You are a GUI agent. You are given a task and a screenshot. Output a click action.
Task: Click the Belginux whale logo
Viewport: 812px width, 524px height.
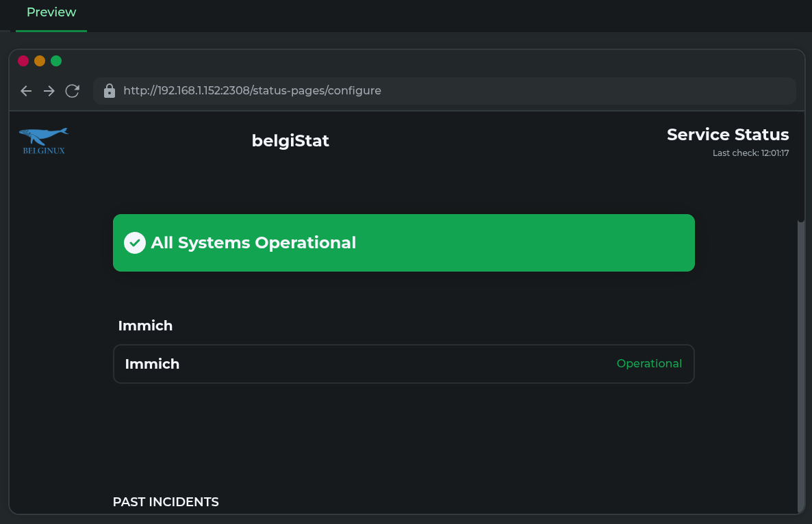click(44, 141)
